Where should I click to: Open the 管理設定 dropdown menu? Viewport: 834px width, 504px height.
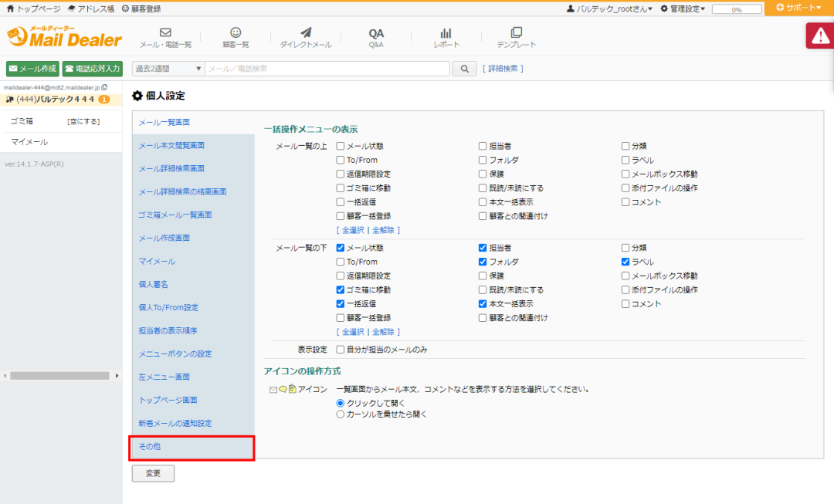[x=682, y=8]
